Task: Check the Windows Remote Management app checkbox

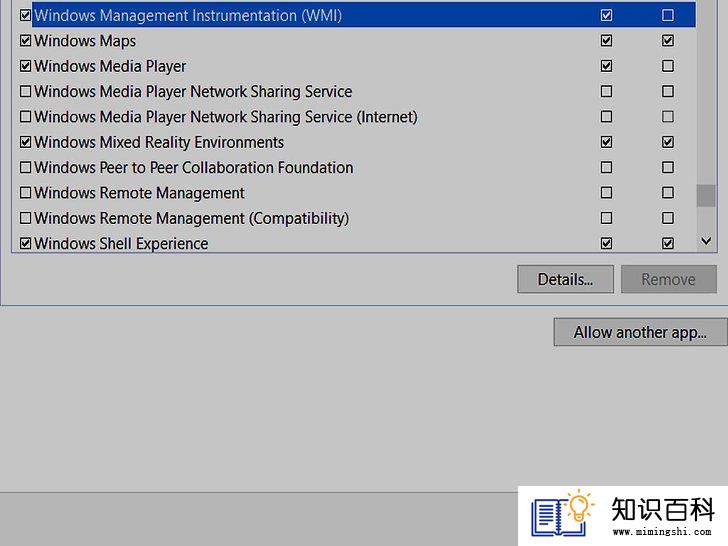Action: [x=26, y=193]
